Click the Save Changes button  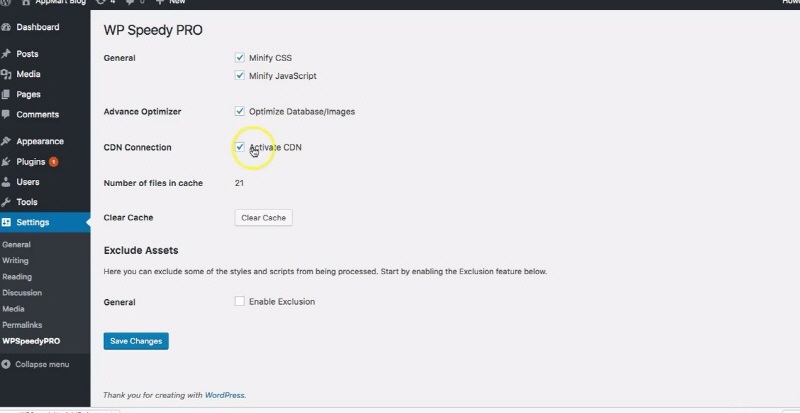136,341
